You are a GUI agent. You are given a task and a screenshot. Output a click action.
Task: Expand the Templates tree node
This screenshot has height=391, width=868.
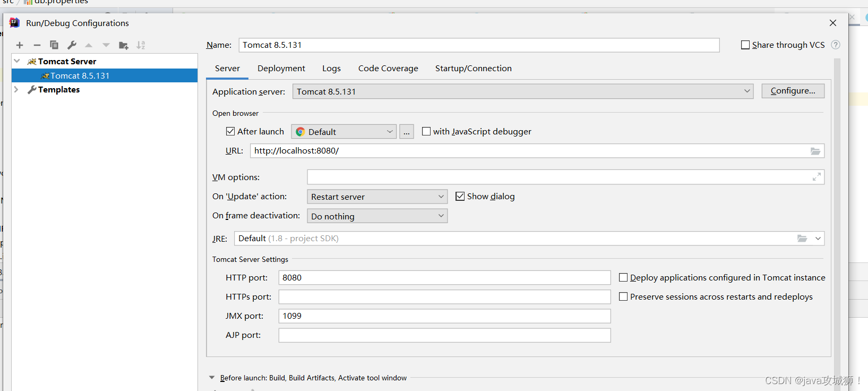point(16,89)
